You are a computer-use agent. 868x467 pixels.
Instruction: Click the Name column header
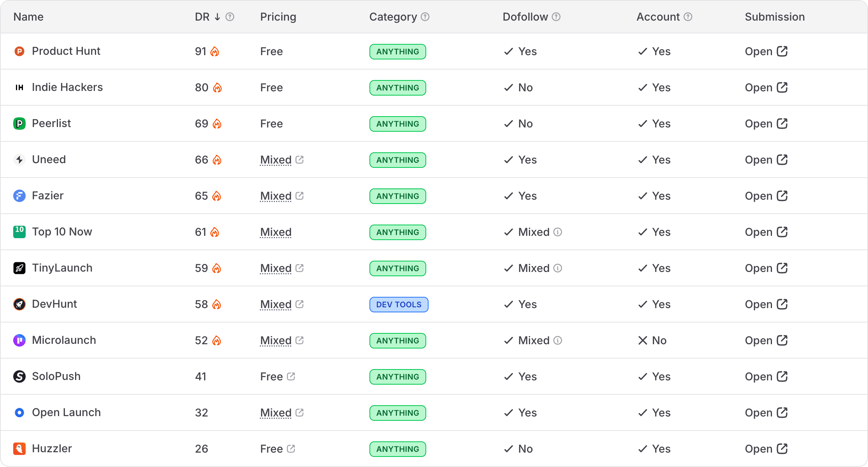point(28,17)
